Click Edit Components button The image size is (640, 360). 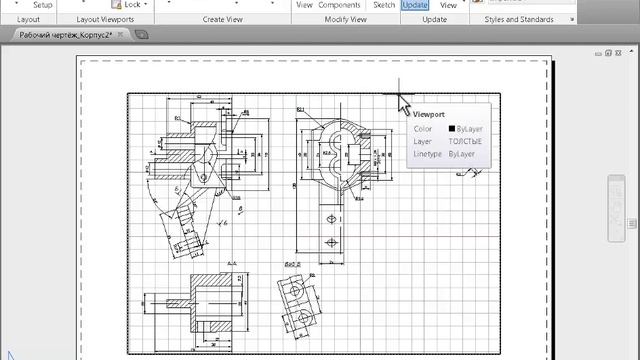point(339,5)
